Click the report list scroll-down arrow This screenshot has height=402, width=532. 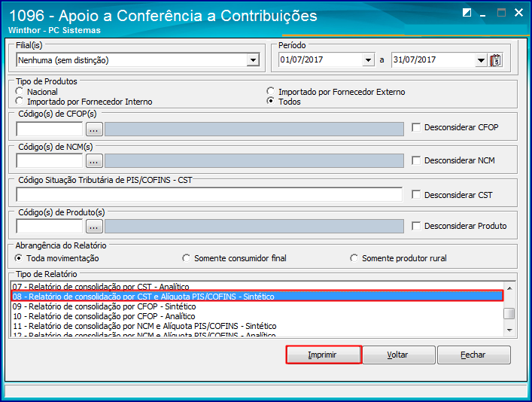(x=509, y=330)
